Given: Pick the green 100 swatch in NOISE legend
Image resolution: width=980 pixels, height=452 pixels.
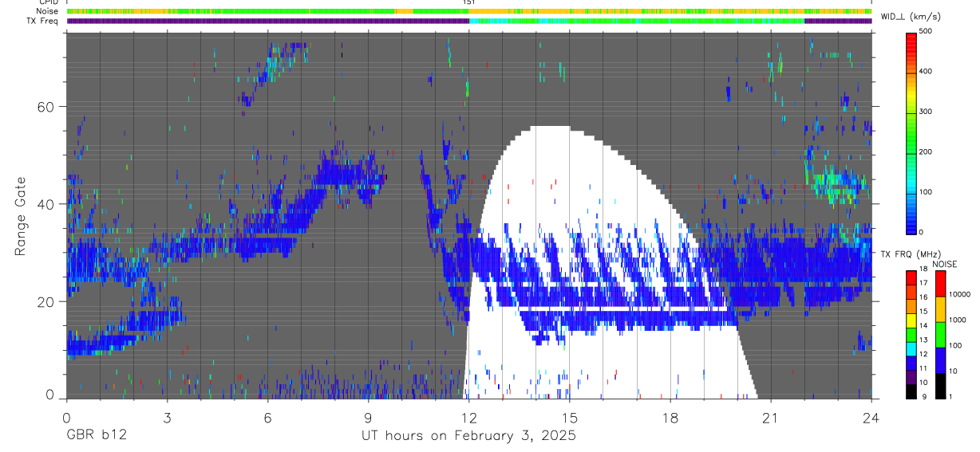Looking at the screenshot, I should point(939,335).
